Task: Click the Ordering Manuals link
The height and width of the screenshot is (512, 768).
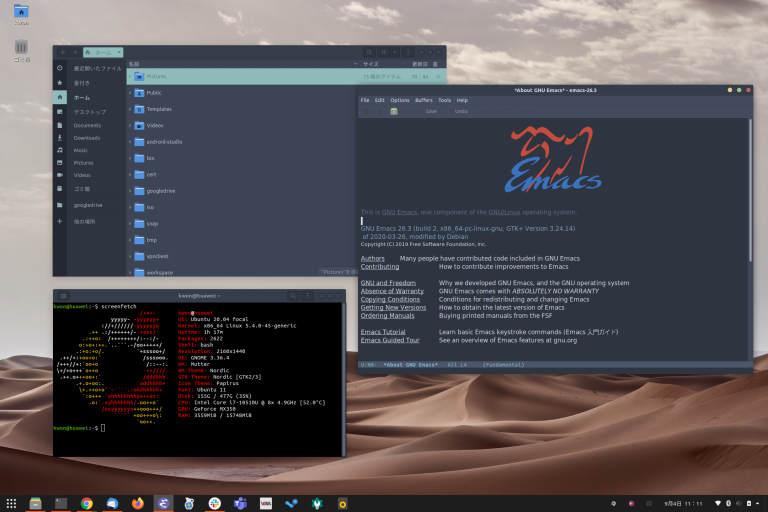Action: (x=387, y=316)
